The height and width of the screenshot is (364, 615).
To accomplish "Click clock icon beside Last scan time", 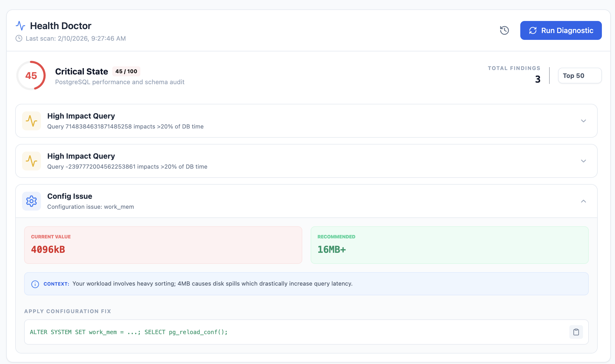I will point(19,39).
